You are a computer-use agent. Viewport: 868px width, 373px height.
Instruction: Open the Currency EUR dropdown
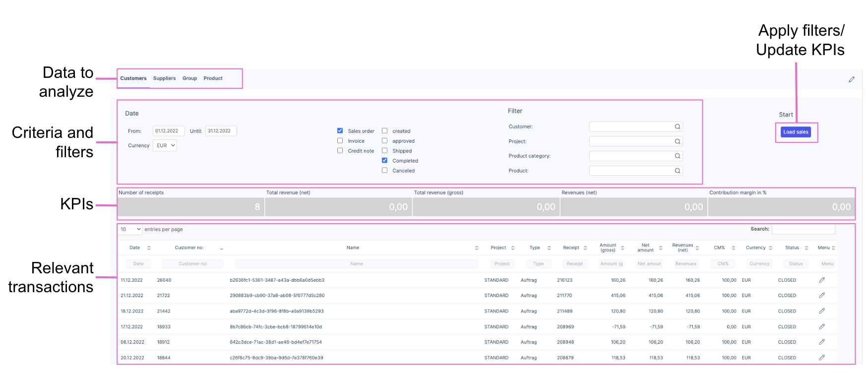165,146
